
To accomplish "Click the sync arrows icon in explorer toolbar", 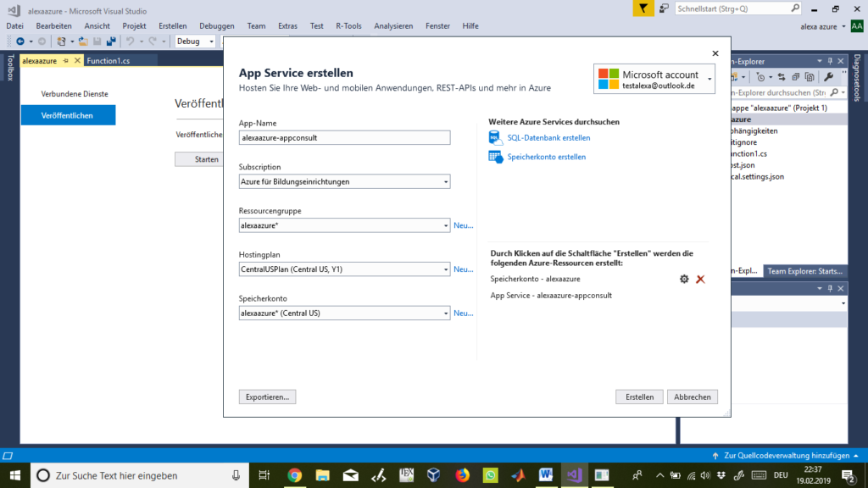I will [781, 77].
